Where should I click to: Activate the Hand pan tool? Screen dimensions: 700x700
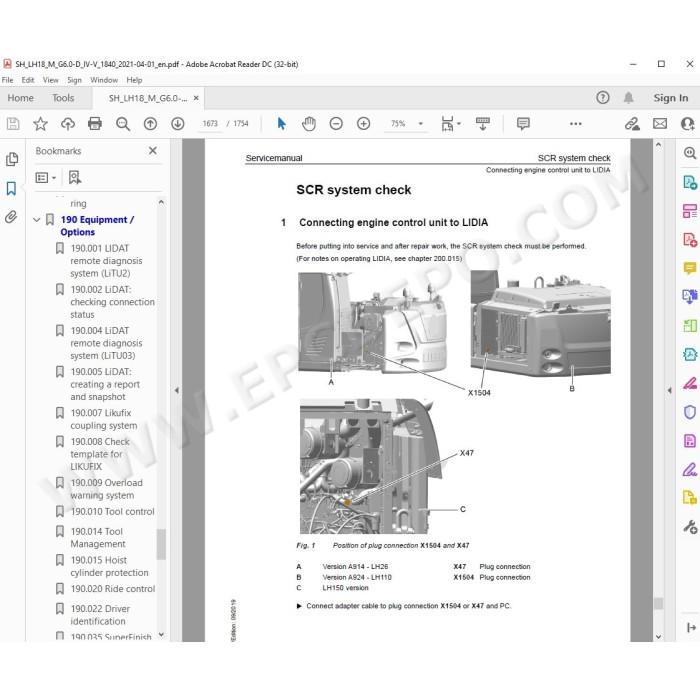coord(308,124)
